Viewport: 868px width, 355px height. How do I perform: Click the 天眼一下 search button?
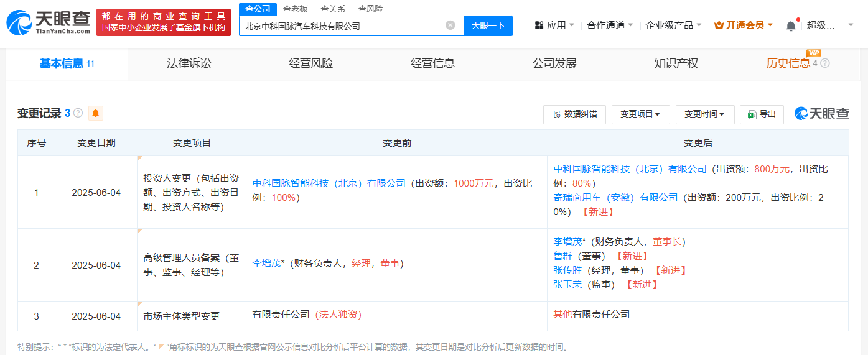tap(488, 25)
